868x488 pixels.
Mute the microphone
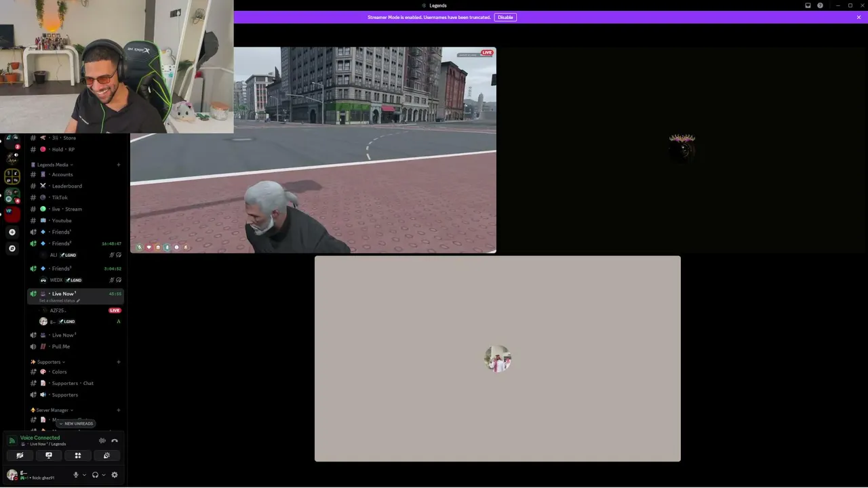tap(76, 475)
